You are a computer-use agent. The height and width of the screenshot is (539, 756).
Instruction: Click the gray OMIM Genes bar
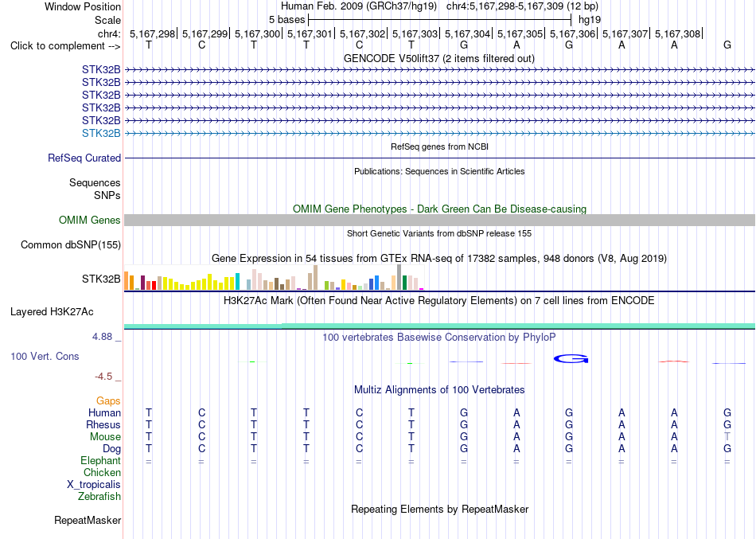pos(439,220)
